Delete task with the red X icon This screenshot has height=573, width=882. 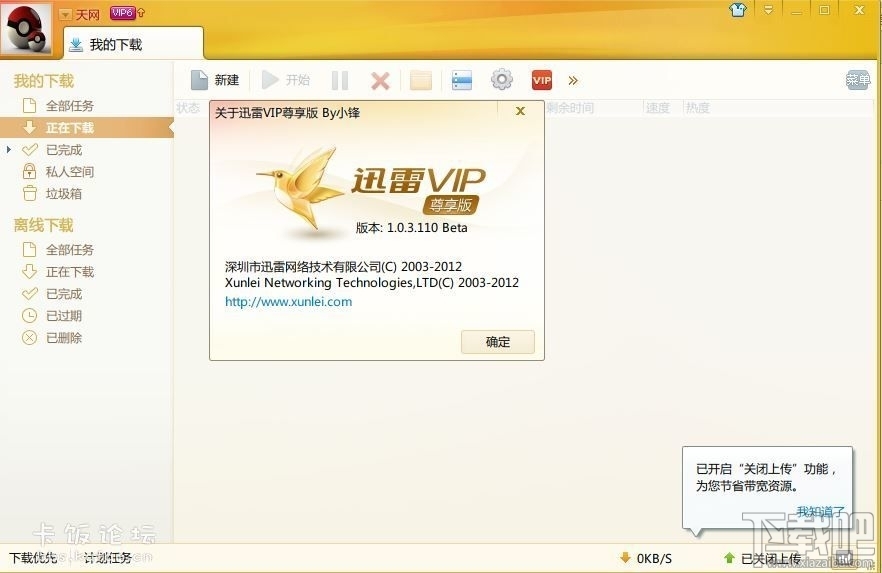380,81
